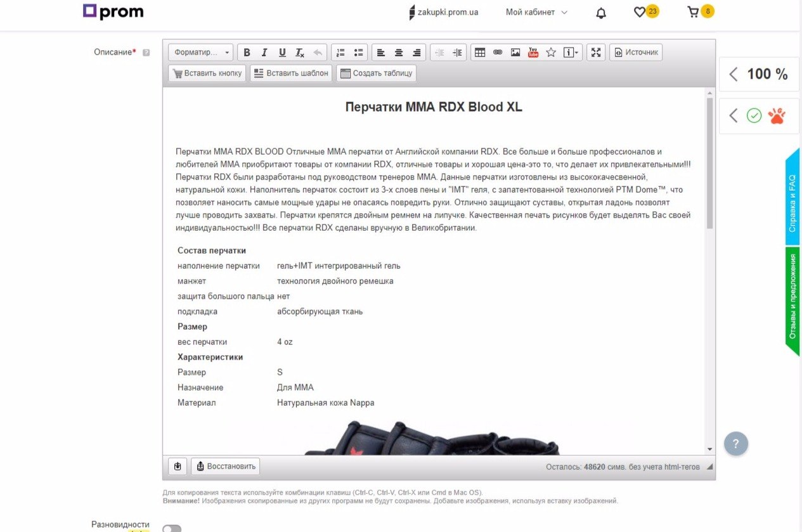Open the Форматирование paragraph format dropdown

[202, 53]
